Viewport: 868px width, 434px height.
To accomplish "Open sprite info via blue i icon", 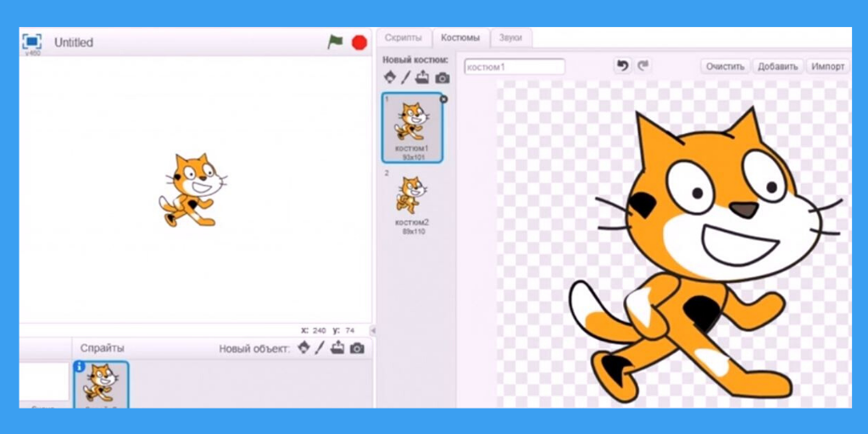I will pyautogui.click(x=79, y=366).
